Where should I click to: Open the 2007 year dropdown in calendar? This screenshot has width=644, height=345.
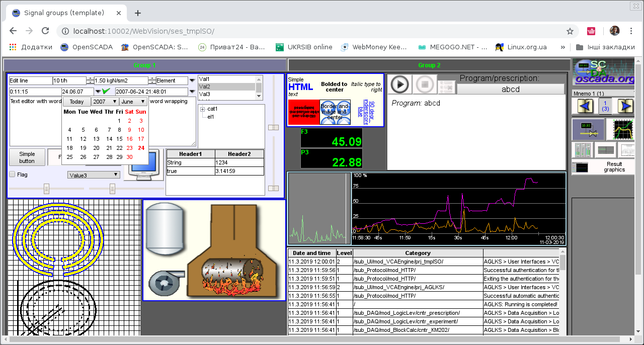[105, 102]
